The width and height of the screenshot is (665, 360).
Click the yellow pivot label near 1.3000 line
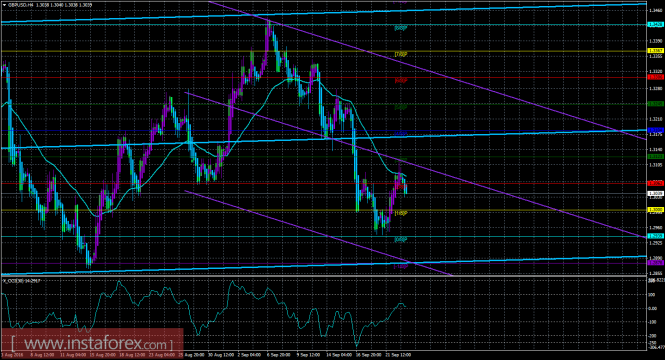pyautogui.click(x=401, y=213)
